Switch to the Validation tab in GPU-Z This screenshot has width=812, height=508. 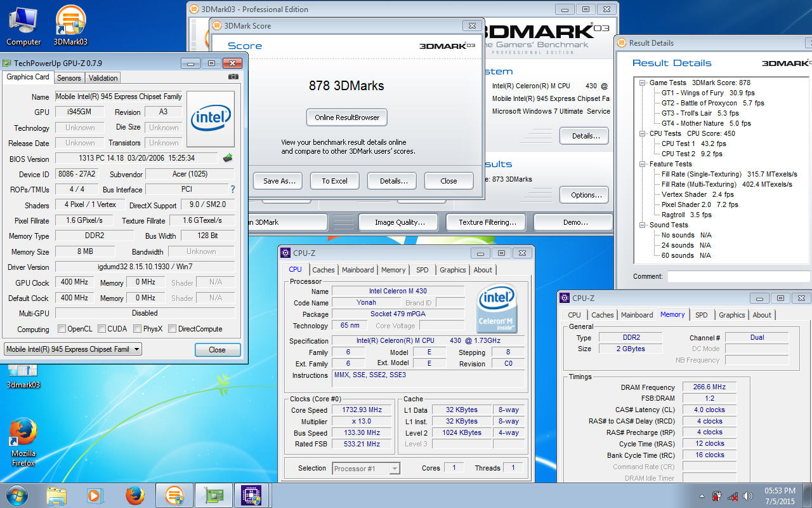103,78
